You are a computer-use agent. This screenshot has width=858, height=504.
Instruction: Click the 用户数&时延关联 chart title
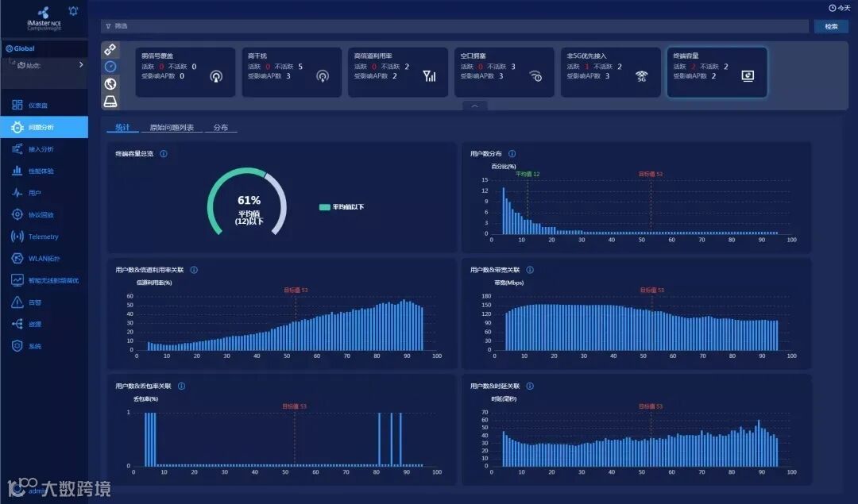tap(495, 386)
